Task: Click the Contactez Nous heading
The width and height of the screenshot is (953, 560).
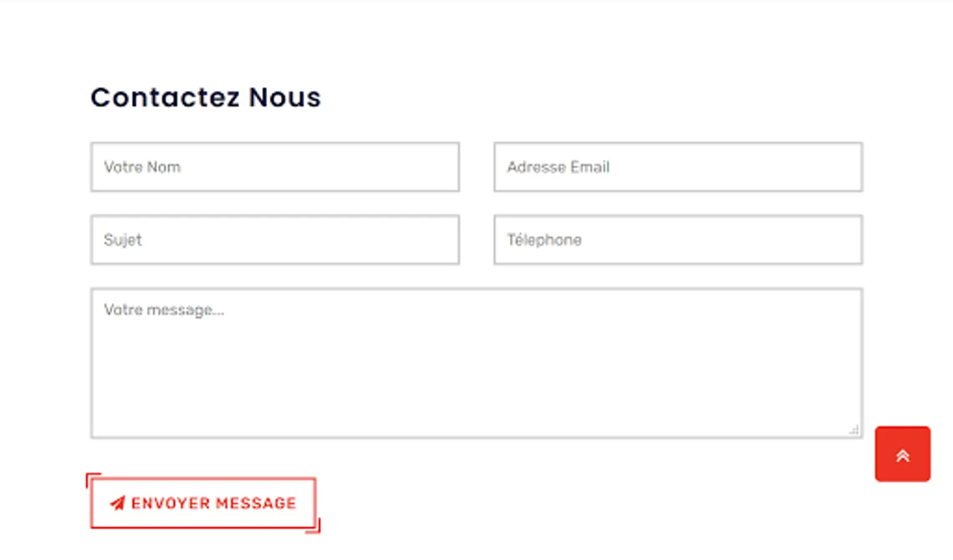Action: [x=205, y=98]
